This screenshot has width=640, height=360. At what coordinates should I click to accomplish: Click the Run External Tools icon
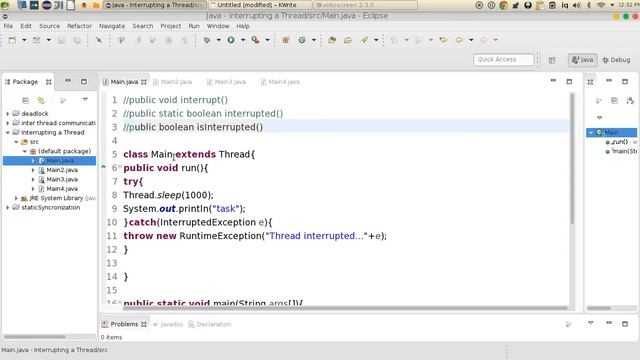[256, 40]
